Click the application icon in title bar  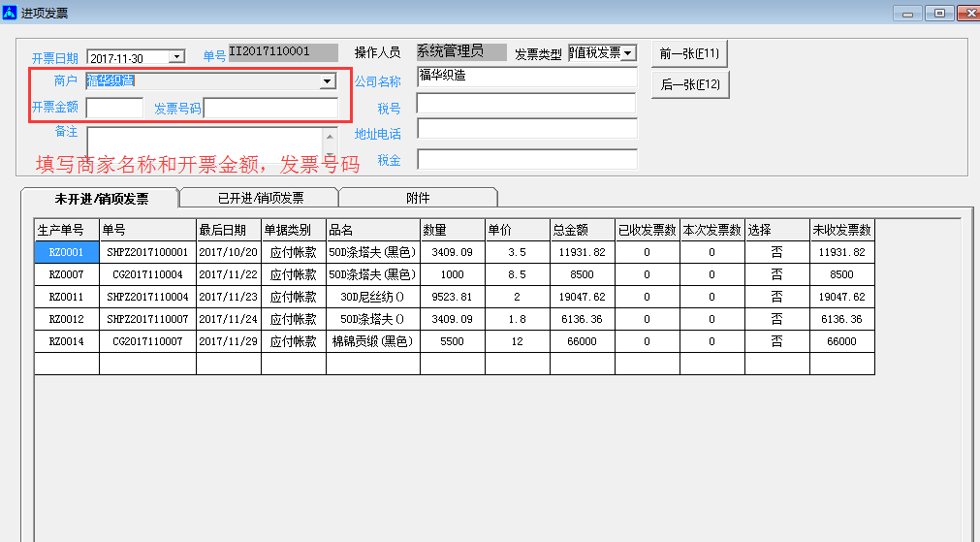[10, 12]
